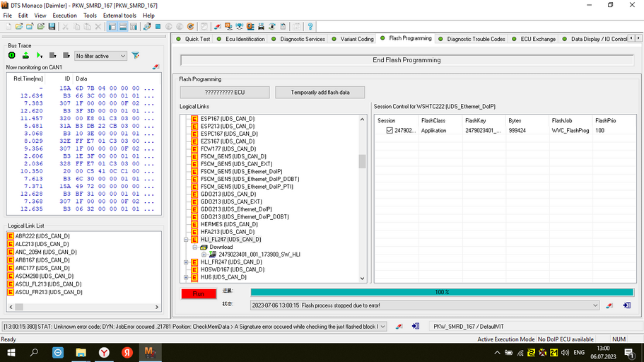Click the blue export arrow icon beside flash status

(627, 305)
